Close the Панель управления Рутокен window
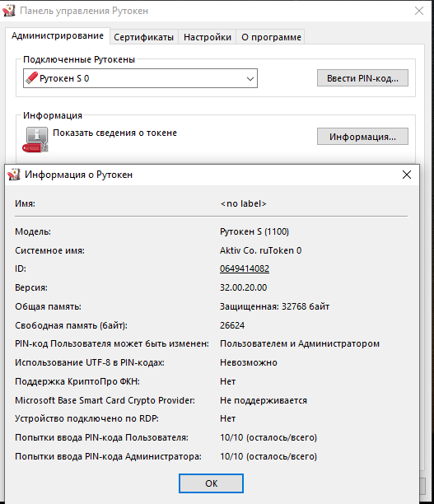Screen dimensions: 434x504 pos(419,11)
